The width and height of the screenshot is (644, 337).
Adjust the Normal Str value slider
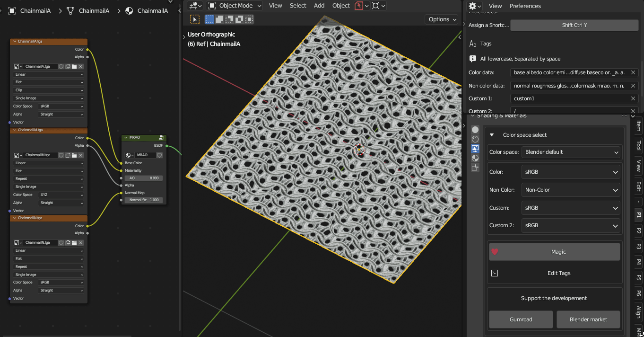[144, 200]
